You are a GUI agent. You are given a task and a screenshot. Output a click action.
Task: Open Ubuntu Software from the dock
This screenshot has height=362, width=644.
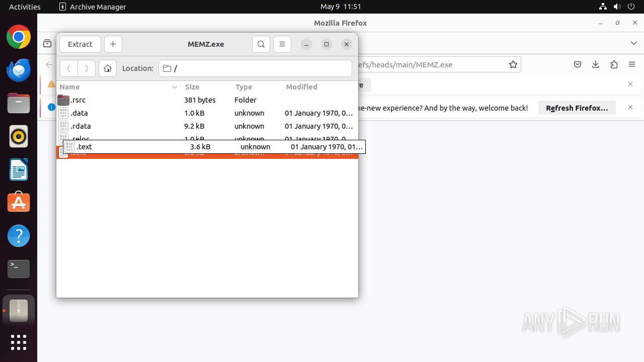(x=19, y=203)
